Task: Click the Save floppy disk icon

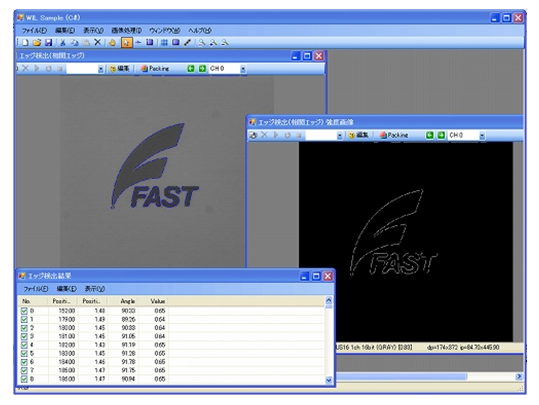Action: pyautogui.click(x=48, y=43)
